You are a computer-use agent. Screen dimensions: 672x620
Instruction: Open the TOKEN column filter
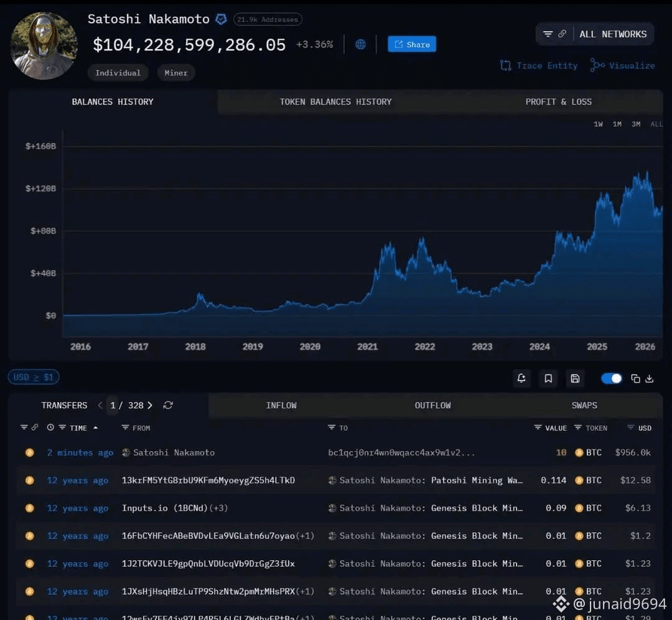click(577, 427)
